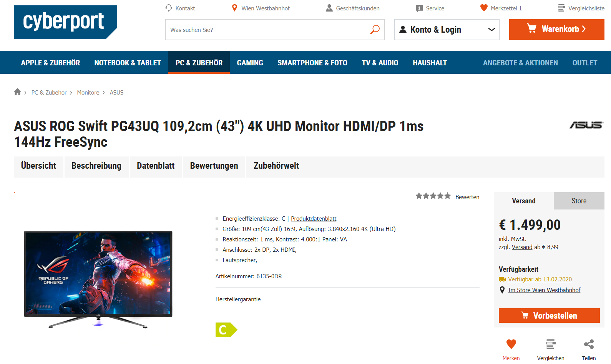Open the Merkzettel heart in header
Image resolution: width=611 pixels, height=364 pixels.
click(x=484, y=8)
